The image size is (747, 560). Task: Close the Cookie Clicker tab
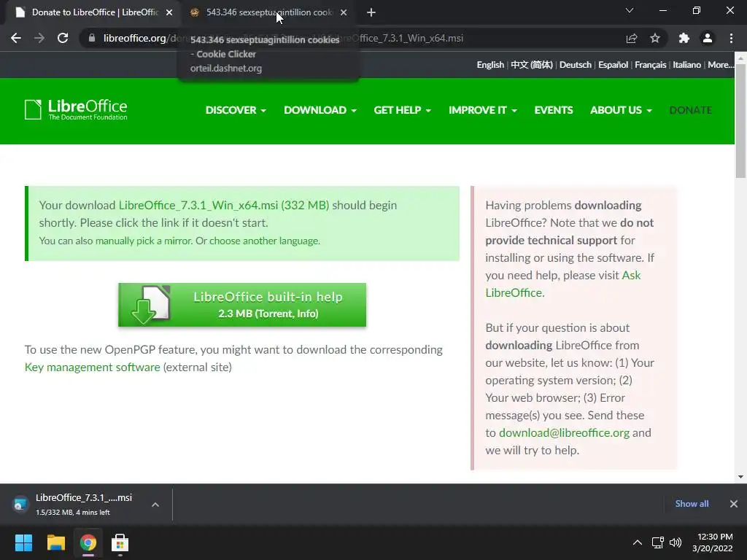click(344, 12)
